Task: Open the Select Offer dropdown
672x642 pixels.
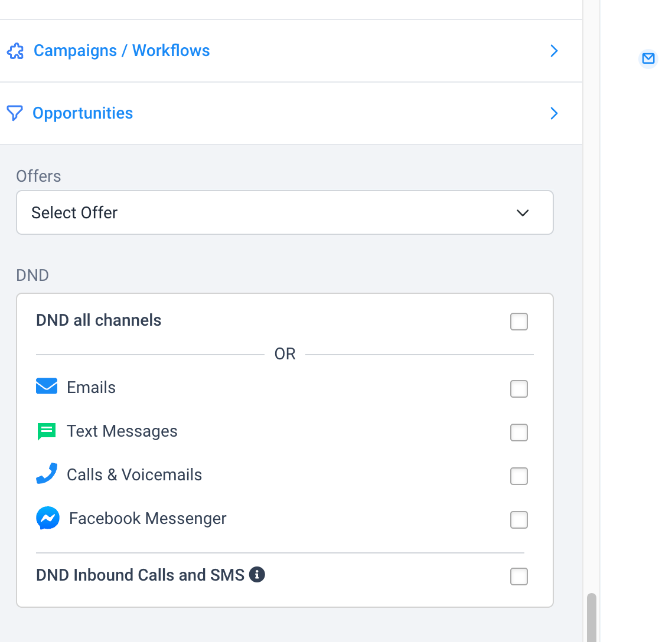Action: [x=285, y=212]
